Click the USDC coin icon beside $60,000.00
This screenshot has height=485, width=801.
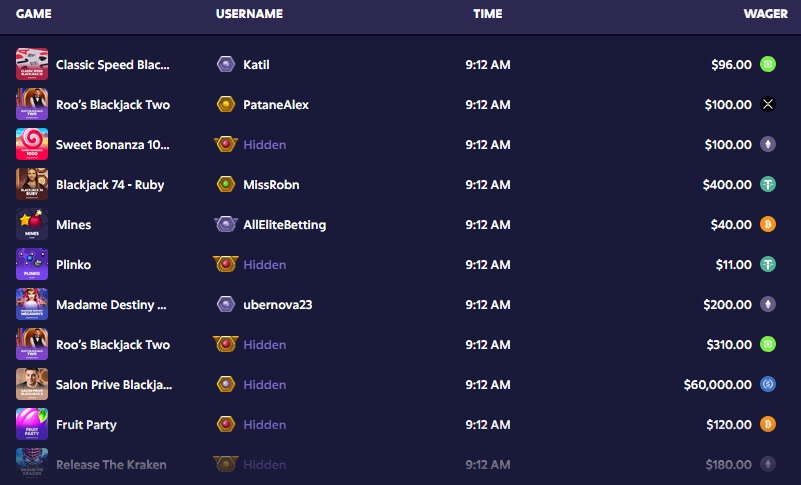point(768,384)
